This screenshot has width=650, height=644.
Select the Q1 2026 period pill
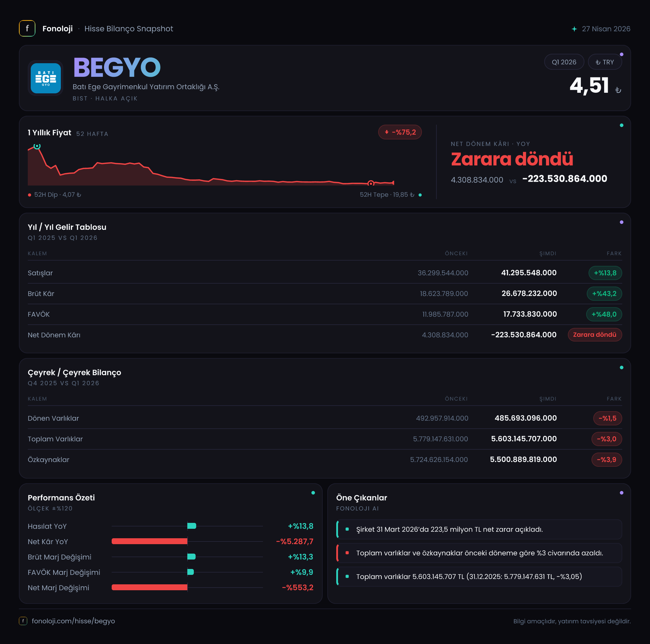[x=564, y=62]
